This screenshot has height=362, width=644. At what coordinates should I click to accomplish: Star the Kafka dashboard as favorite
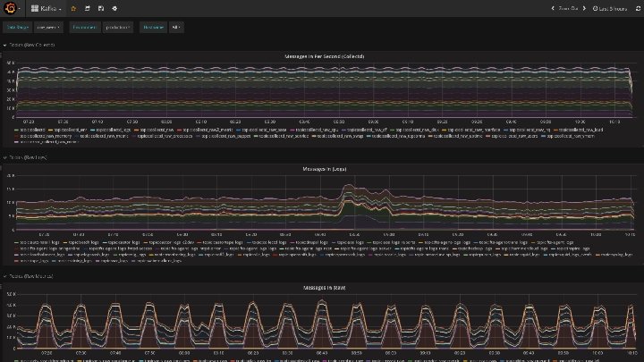click(73, 8)
